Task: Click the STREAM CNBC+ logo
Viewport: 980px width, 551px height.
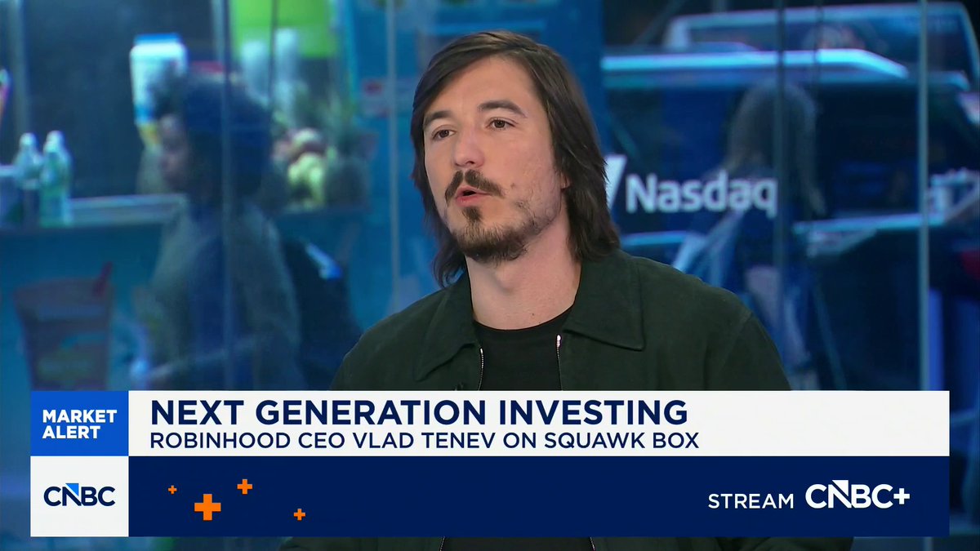Action: pos(808,496)
